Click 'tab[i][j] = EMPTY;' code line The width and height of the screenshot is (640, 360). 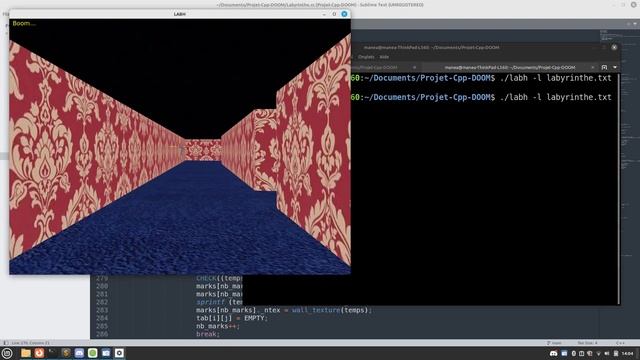(232, 318)
